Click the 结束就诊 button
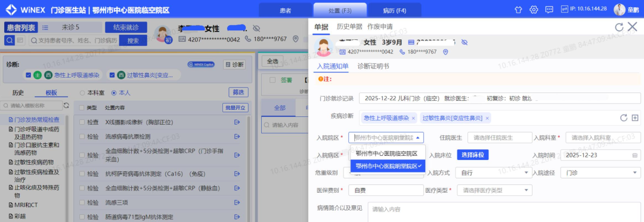 coord(126,27)
